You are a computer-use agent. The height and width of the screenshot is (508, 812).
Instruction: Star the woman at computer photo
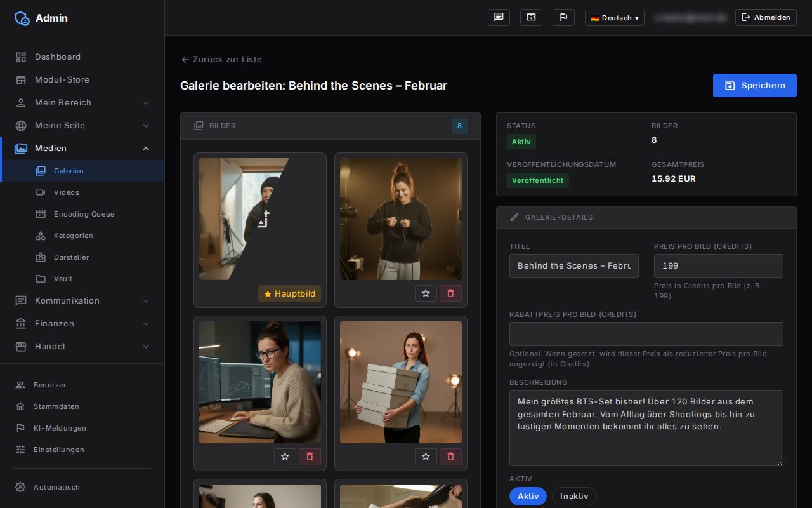285,457
